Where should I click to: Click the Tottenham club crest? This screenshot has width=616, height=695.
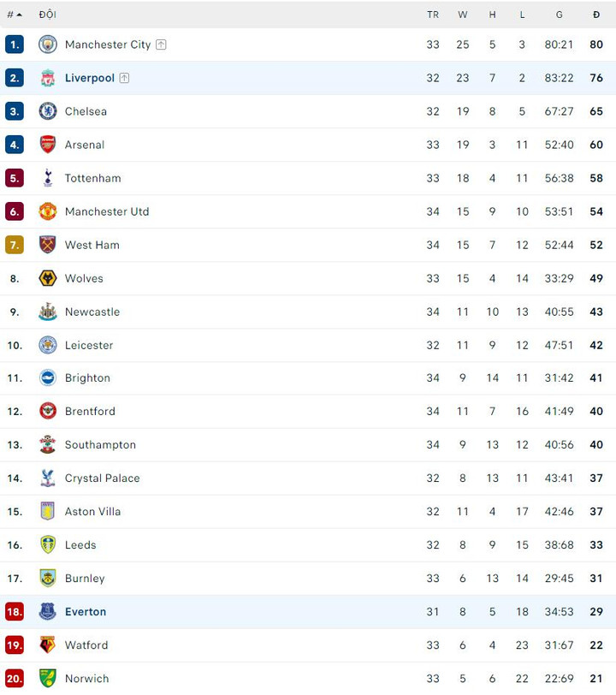48,178
